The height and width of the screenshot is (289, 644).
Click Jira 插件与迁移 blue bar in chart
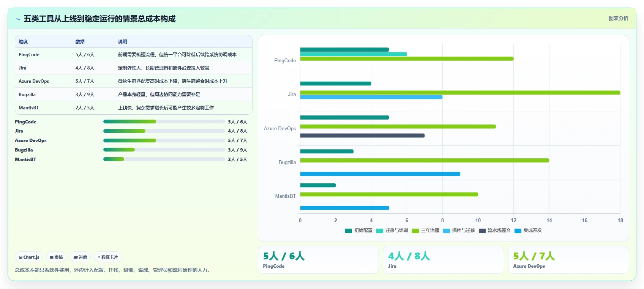pyautogui.click(x=371, y=97)
